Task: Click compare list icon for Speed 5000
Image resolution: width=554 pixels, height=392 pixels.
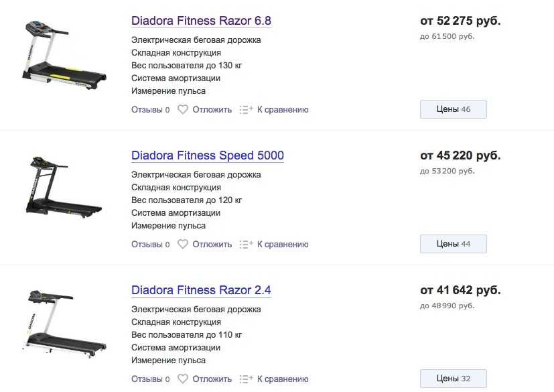Action: 247,245
